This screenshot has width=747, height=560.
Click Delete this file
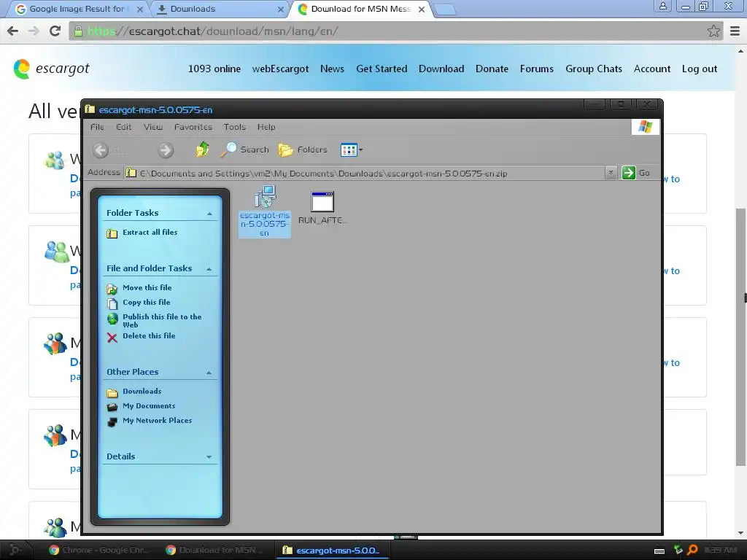click(149, 335)
